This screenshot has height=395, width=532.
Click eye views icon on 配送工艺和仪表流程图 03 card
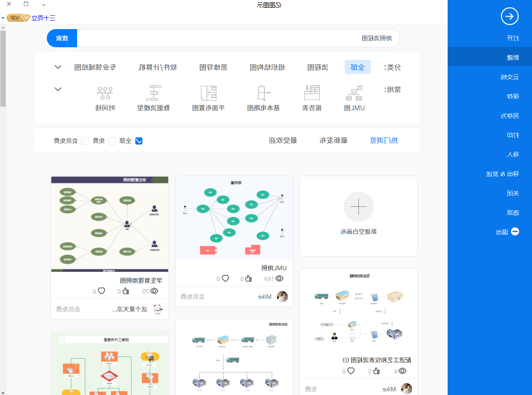click(x=402, y=371)
